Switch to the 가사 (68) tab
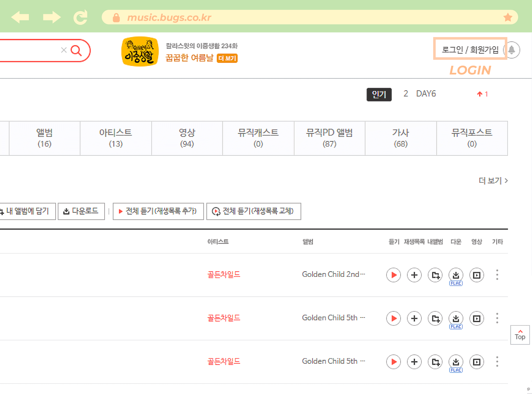This screenshot has height=411, width=532. [x=400, y=138]
